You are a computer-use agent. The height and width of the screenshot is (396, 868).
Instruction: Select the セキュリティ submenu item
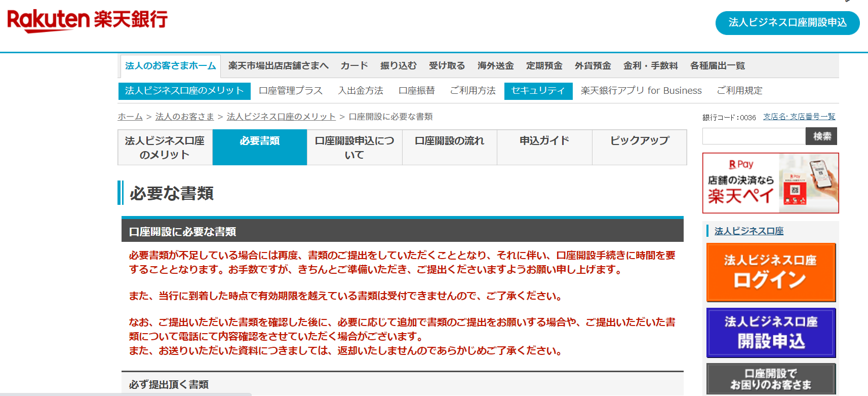pos(538,91)
